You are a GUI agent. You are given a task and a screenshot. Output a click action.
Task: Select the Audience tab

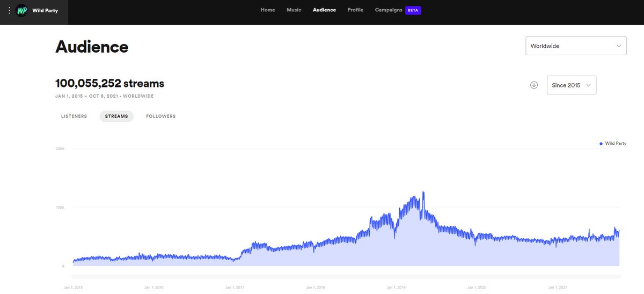coord(325,10)
